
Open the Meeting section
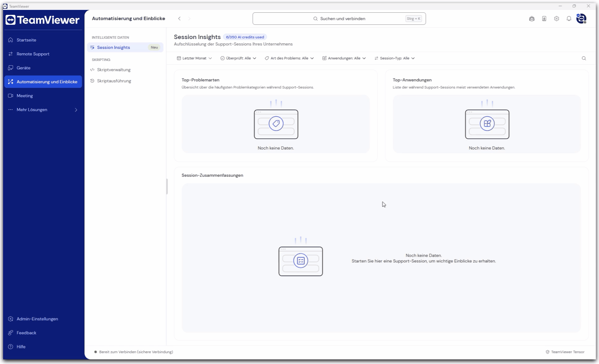tap(43, 96)
